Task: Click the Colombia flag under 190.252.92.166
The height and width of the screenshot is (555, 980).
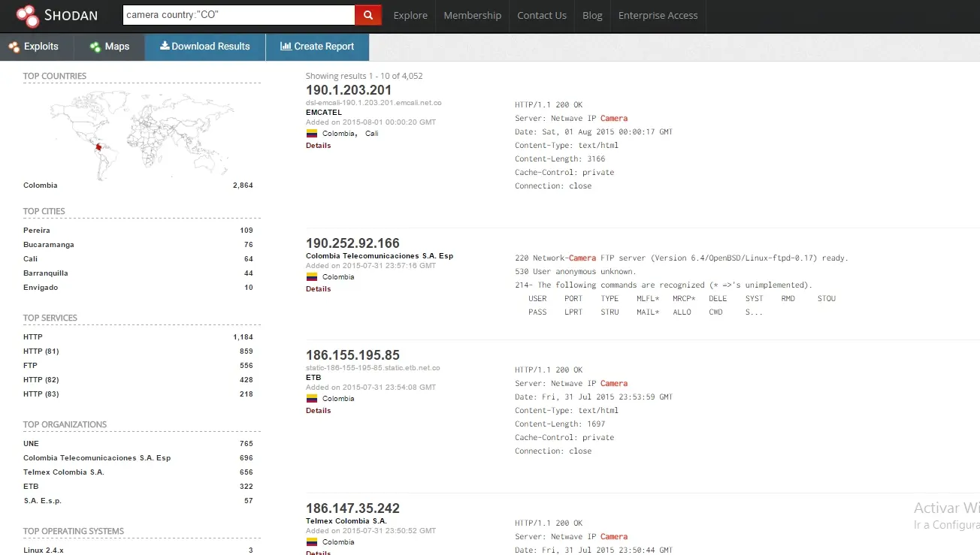Action: (312, 276)
